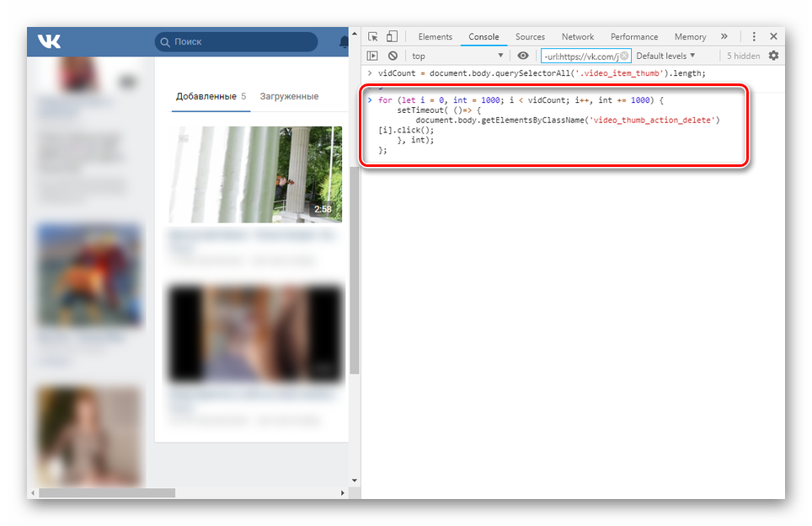Open the DevTools three-dot customize menu
The height and width of the screenshot is (526, 812).
pos(754,37)
